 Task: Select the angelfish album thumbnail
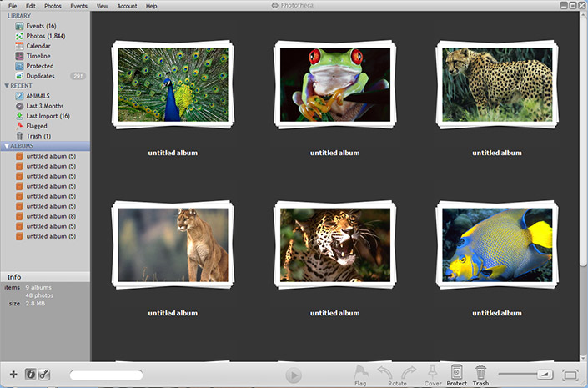pyautogui.click(x=497, y=244)
